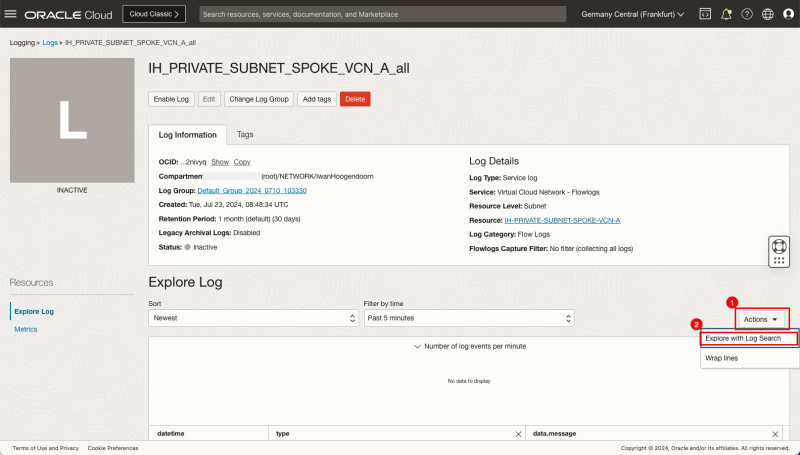
Task: Remove the type column with X
Action: pyautogui.click(x=518, y=434)
